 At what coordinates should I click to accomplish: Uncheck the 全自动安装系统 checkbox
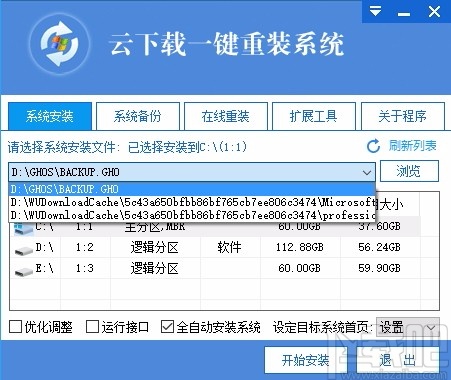pyautogui.click(x=167, y=327)
